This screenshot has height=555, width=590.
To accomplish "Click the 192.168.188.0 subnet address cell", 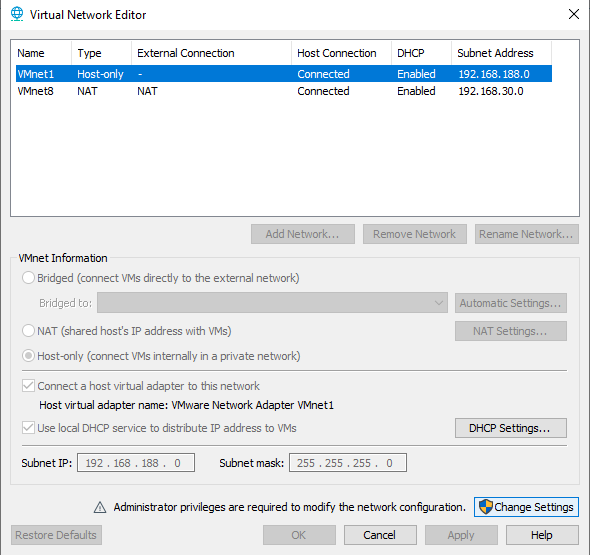I will 494,74.
